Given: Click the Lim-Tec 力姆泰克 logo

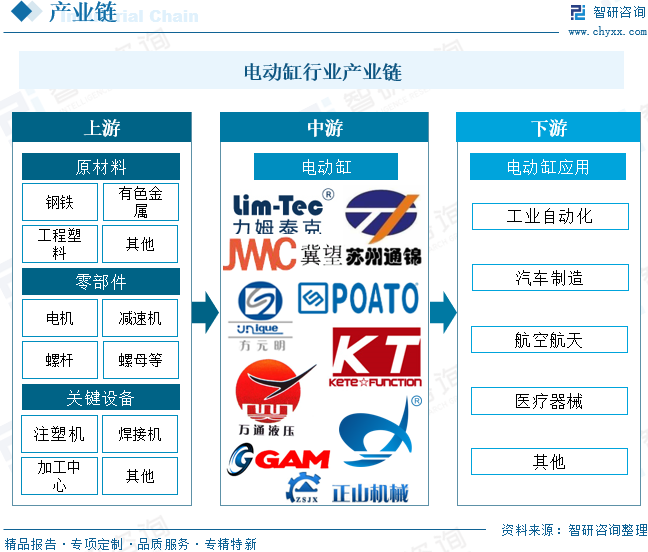Looking at the screenshot, I should point(284,212).
